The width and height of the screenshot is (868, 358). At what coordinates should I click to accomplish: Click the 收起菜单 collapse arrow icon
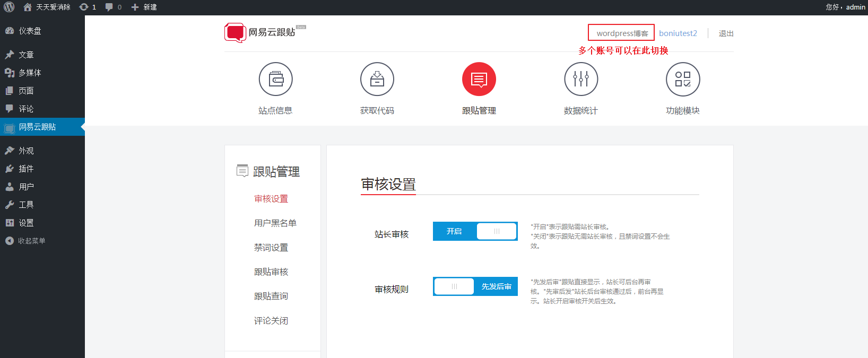(x=10, y=241)
